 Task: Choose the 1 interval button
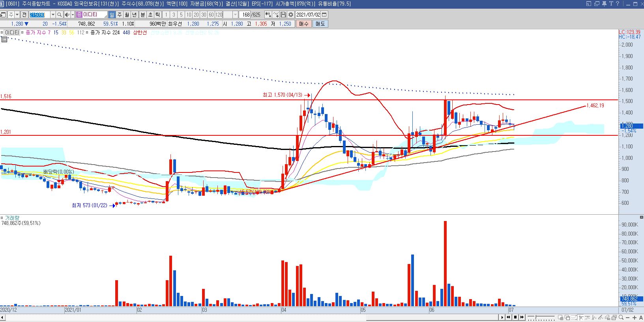(x=167, y=15)
